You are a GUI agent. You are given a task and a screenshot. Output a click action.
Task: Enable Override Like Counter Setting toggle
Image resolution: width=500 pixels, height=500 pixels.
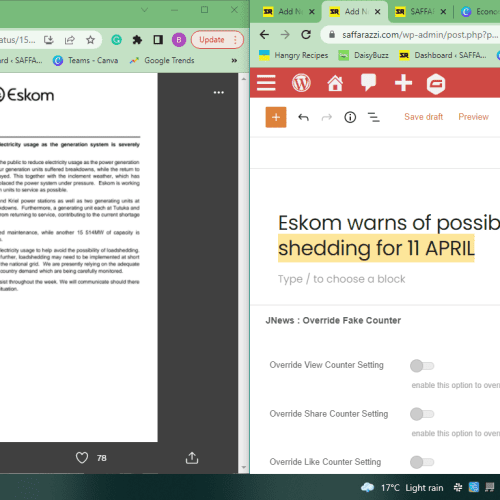tap(422, 462)
